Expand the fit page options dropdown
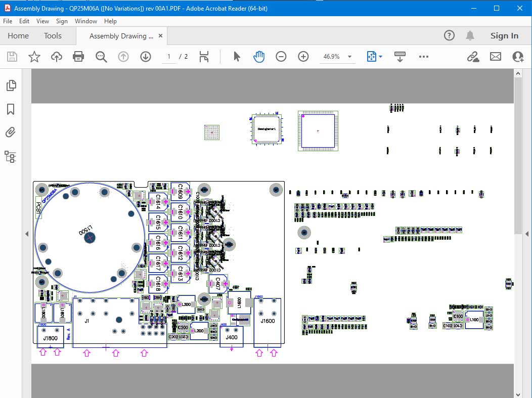 380,57
